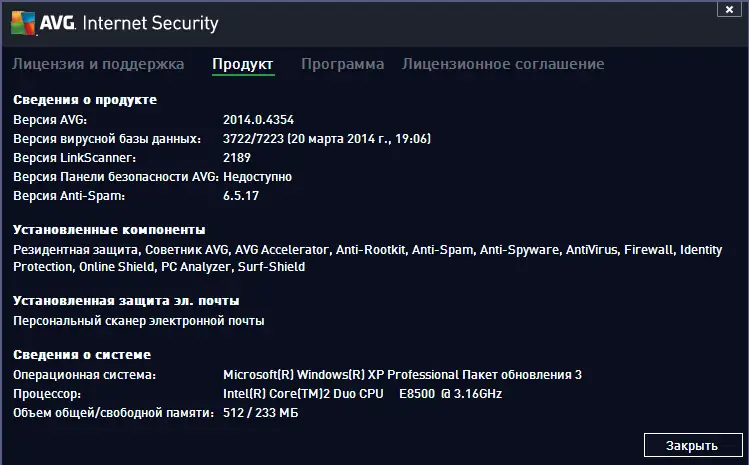Click the Сведения о продукте heading

[85, 100]
